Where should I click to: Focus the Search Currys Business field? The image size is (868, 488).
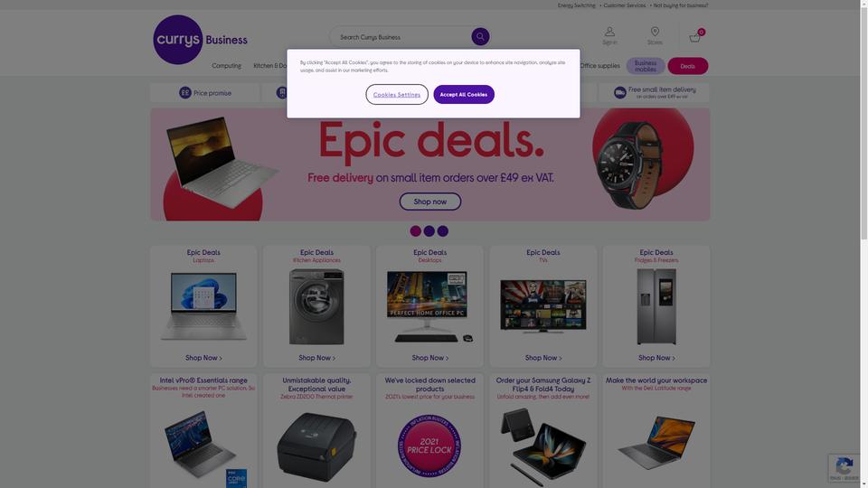404,37
